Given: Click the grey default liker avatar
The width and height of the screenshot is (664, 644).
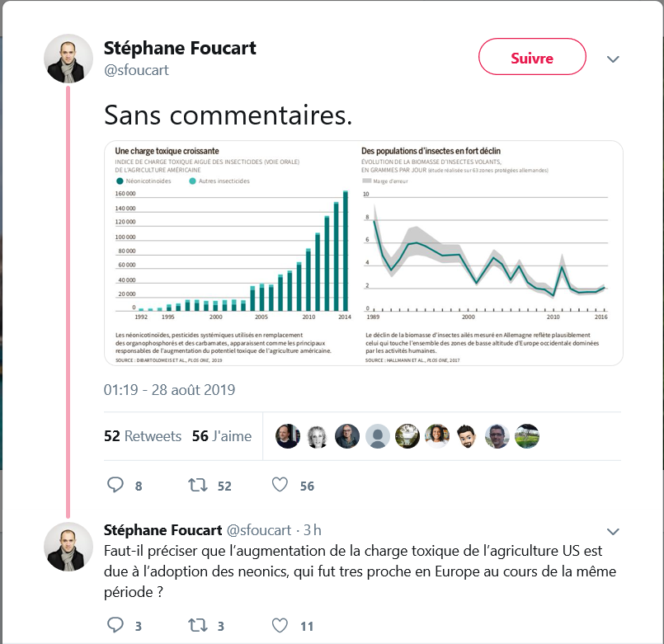Looking at the screenshot, I should pyautogui.click(x=377, y=436).
